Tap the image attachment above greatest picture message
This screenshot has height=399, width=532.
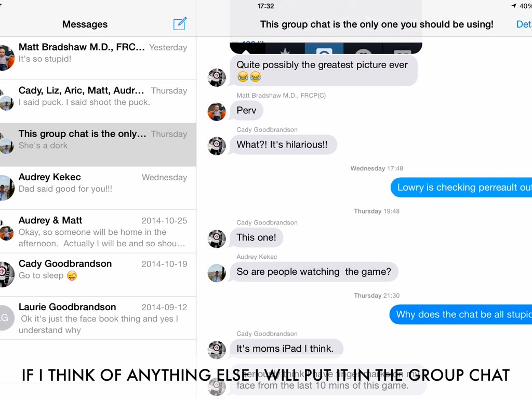[x=326, y=47]
